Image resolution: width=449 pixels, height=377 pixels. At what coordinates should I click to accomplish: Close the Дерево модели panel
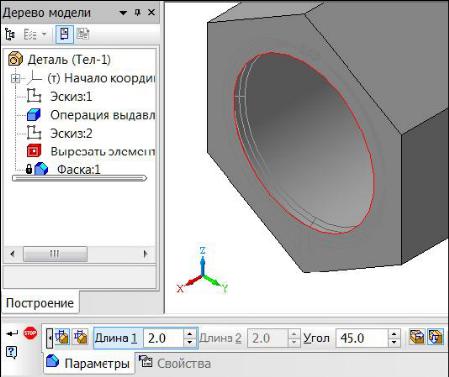pos(151,12)
